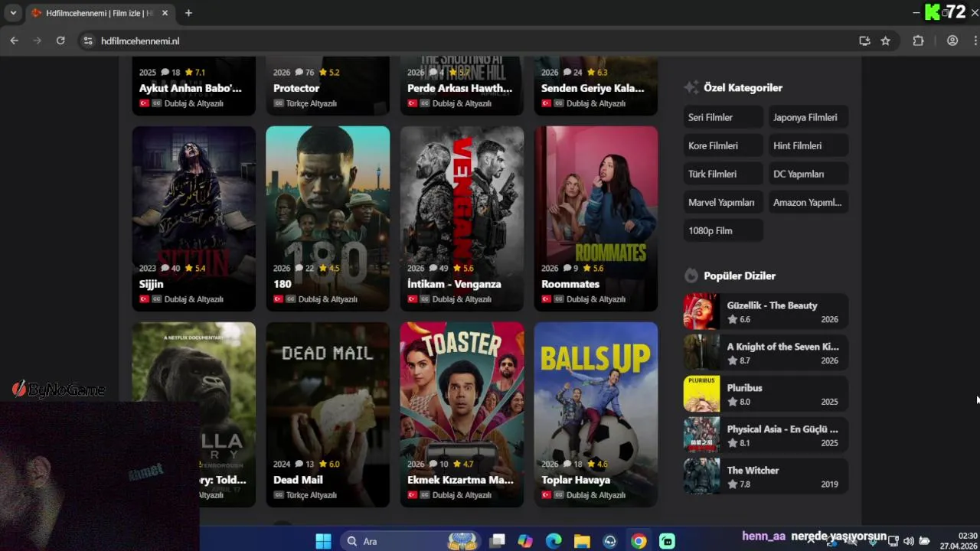Open the Roommates movie poster

click(x=596, y=219)
